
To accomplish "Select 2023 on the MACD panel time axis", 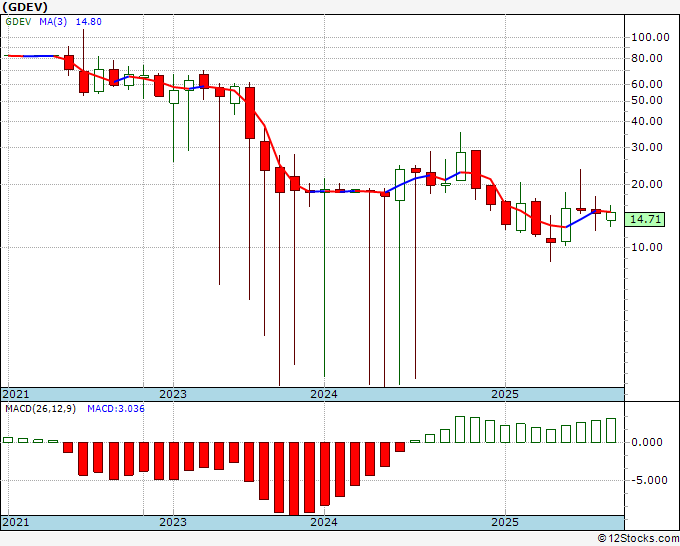I will (173, 522).
